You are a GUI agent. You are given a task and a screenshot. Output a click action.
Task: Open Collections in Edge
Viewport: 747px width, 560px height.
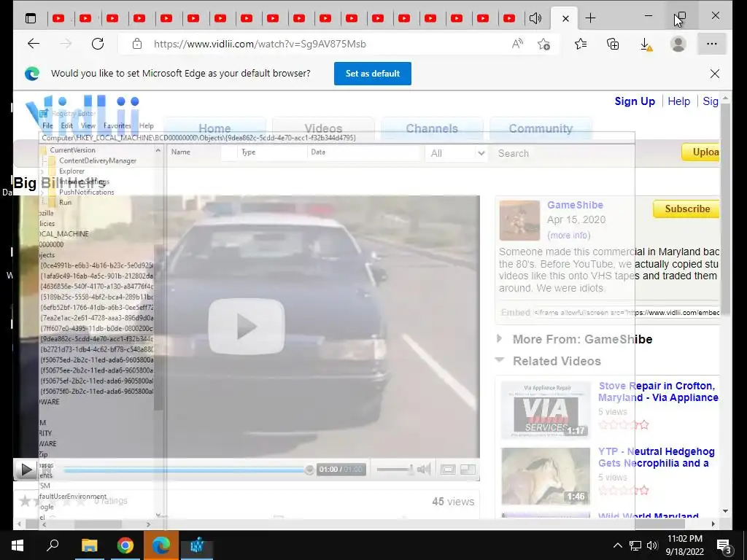[613, 44]
